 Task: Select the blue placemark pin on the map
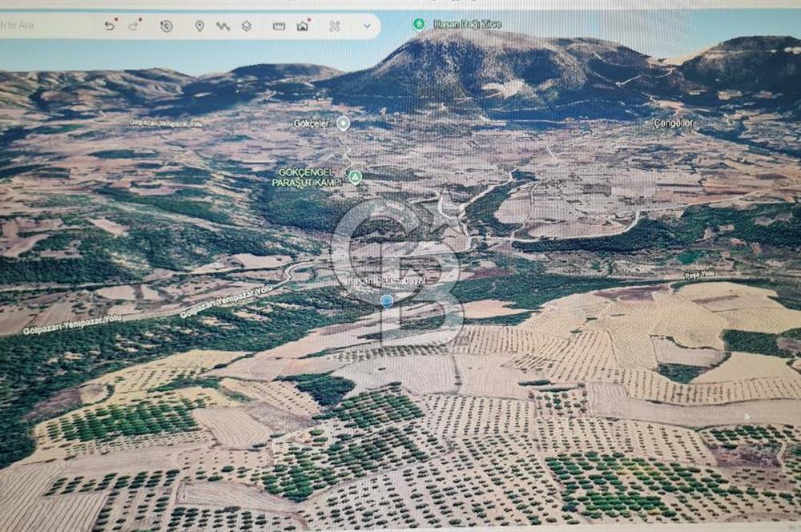pos(387,301)
